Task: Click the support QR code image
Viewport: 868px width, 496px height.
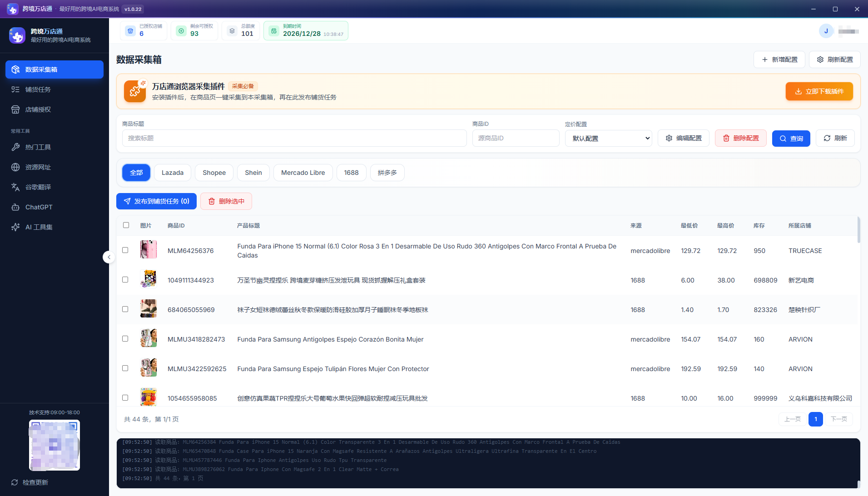Action: pos(55,445)
